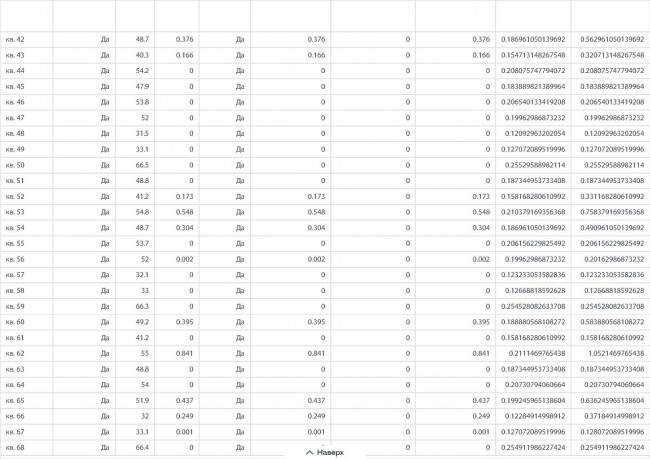The height and width of the screenshot is (459, 650).
Task: Select the row label кв. 61
Action: (15, 338)
